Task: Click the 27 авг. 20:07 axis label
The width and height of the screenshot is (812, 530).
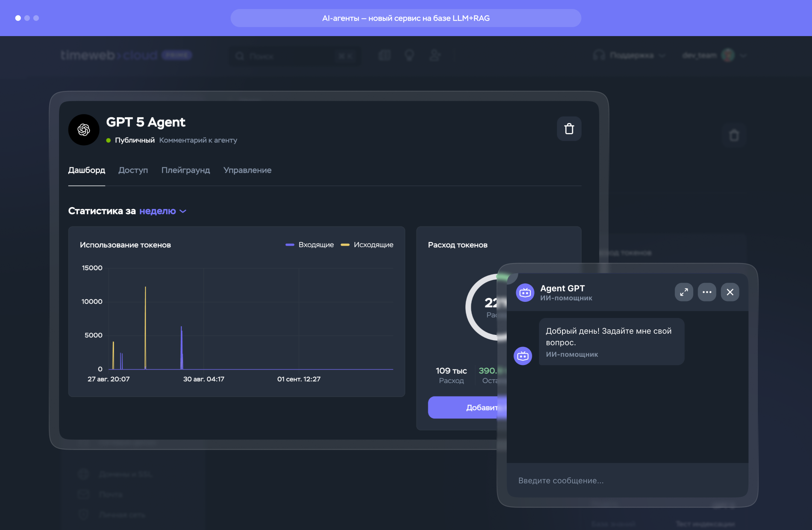Action: tap(109, 379)
